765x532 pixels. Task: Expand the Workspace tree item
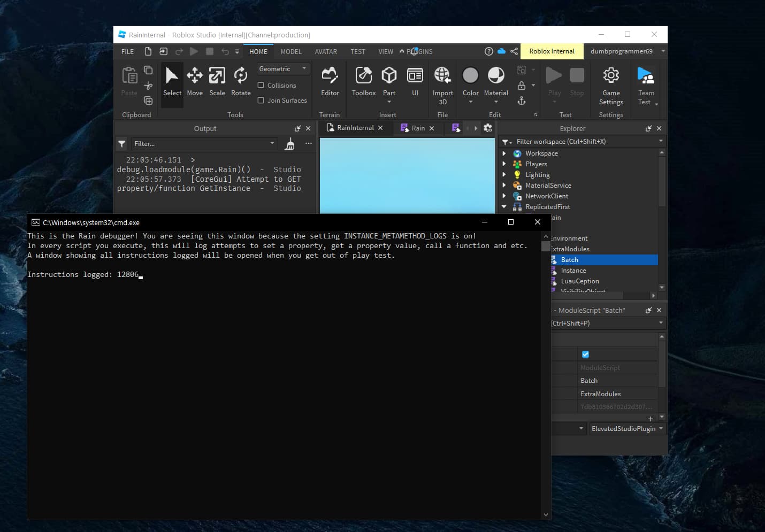click(x=504, y=153)
